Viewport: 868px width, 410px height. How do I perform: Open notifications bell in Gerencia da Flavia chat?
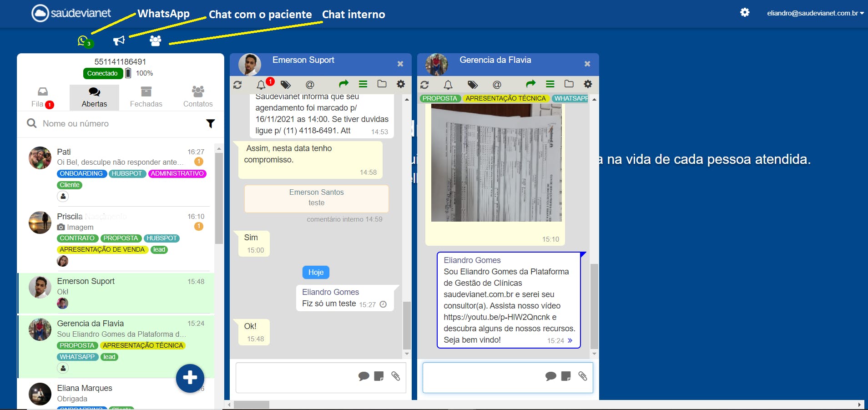coord(448,85)
